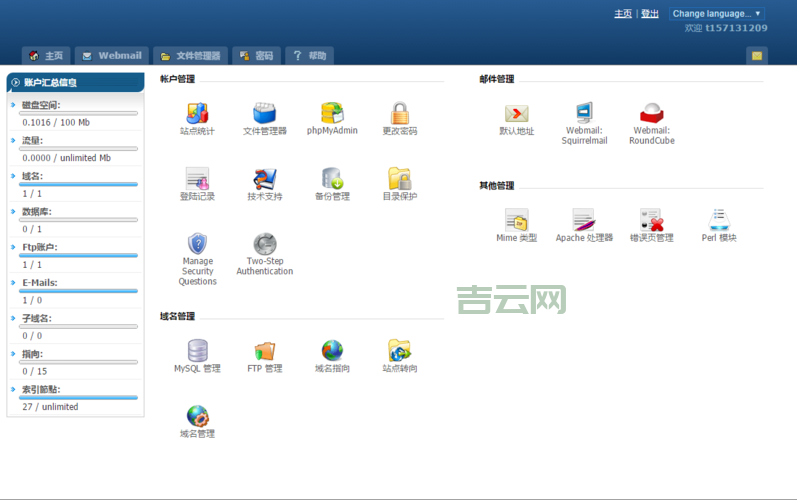Click the 登出 logout link
The image size is (797, 500).
[650, 14]
